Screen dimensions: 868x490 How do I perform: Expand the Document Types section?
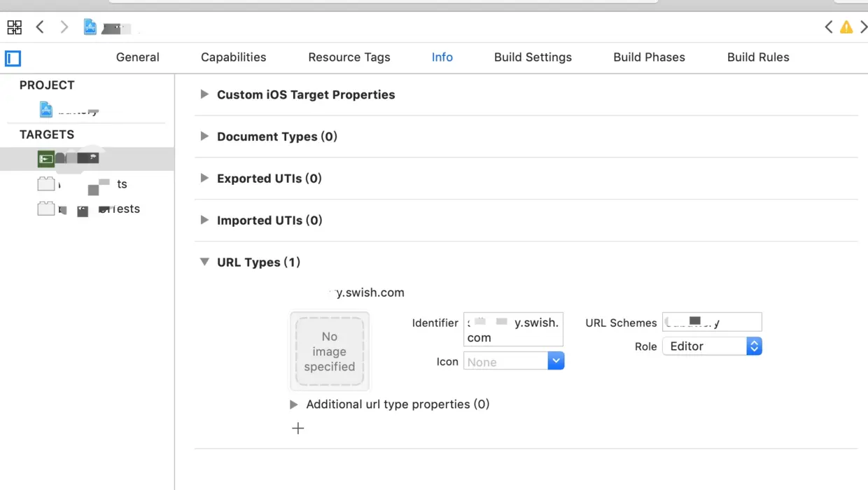[204, 136]
